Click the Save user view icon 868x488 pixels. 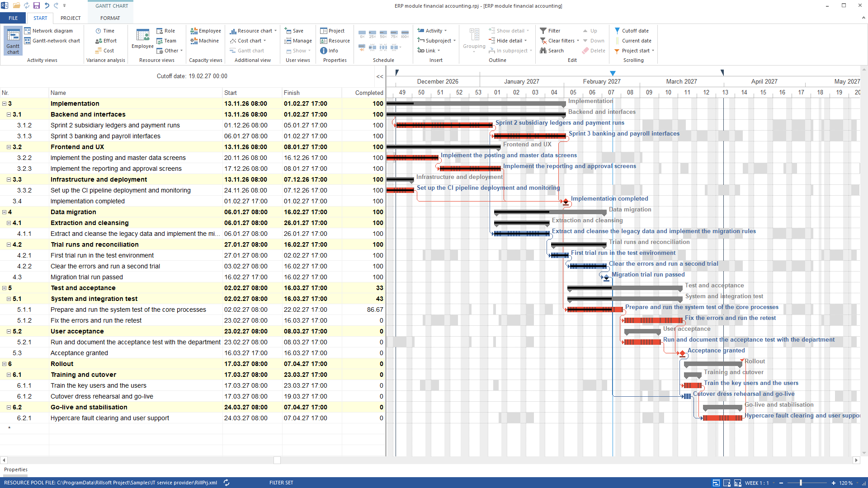(288, 31)
